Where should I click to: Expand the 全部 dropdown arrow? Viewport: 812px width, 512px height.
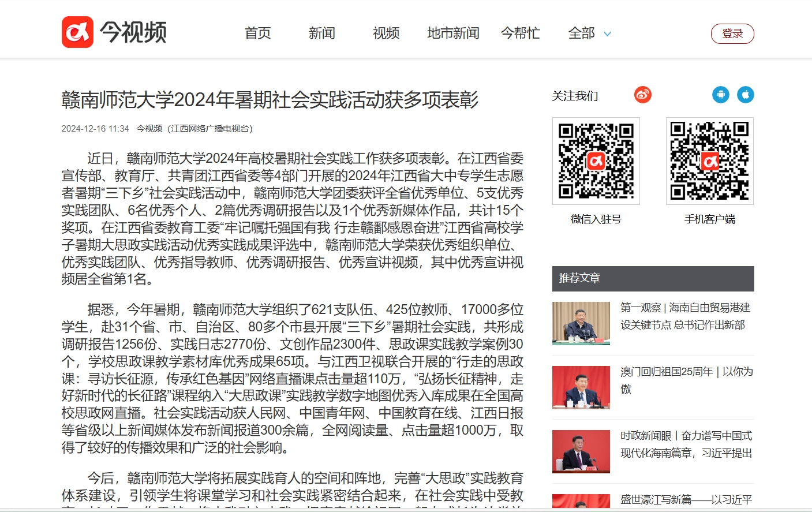(607, 34)
